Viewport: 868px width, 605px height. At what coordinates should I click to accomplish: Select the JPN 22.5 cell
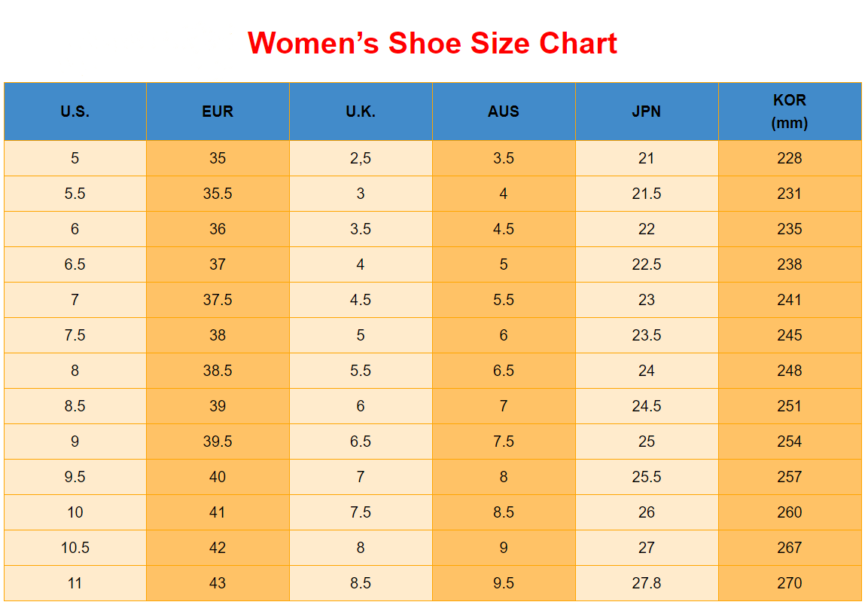click(x=647, y=264)
